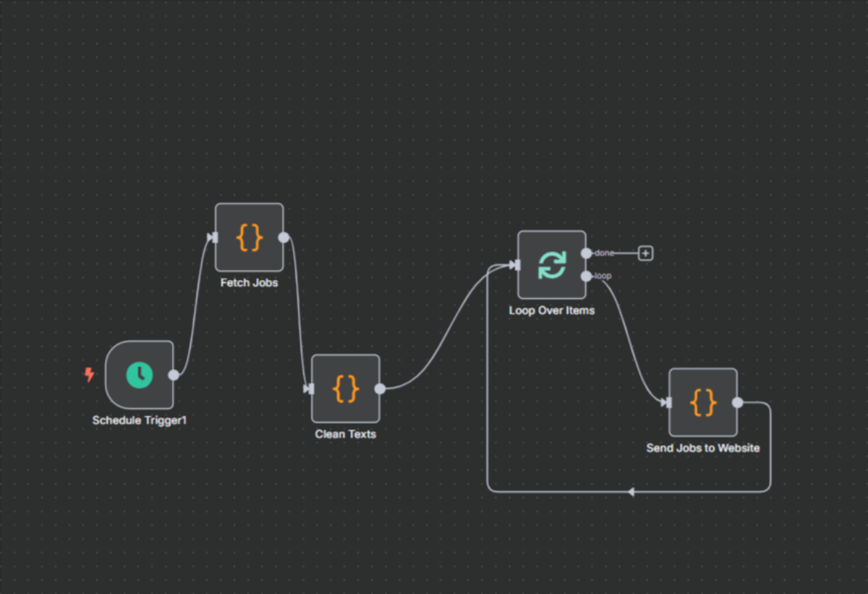The image size is (868, 594).
Task: Click the plus button after done output
Action: tap(646, 253)
